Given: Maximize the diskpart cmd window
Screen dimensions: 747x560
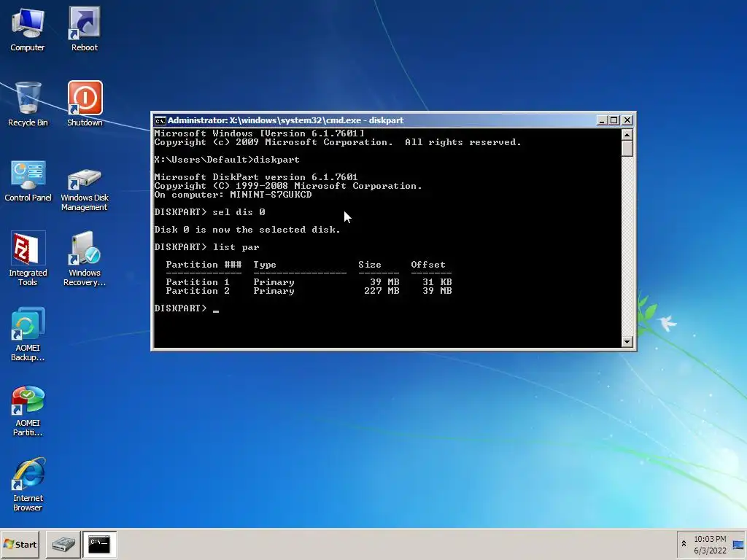Looking at the screenshot, I should [x=614, y=120].
